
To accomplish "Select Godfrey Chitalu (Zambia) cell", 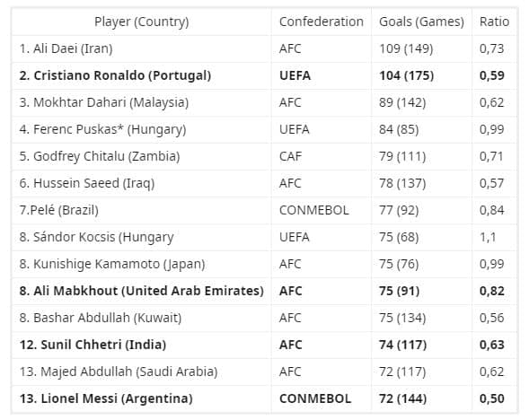I will (141, 157).
